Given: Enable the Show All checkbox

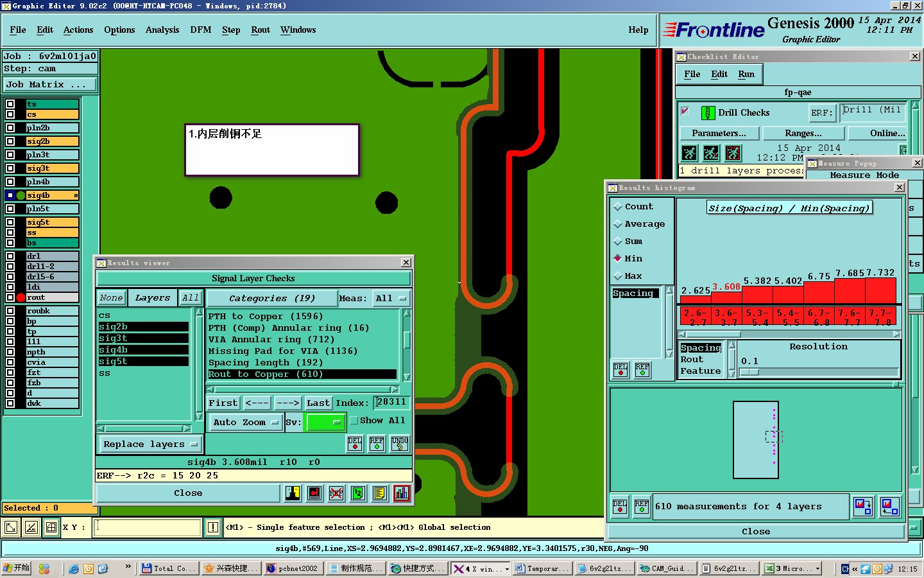Looking at the screenshot, I should click(x=354, y=421).
